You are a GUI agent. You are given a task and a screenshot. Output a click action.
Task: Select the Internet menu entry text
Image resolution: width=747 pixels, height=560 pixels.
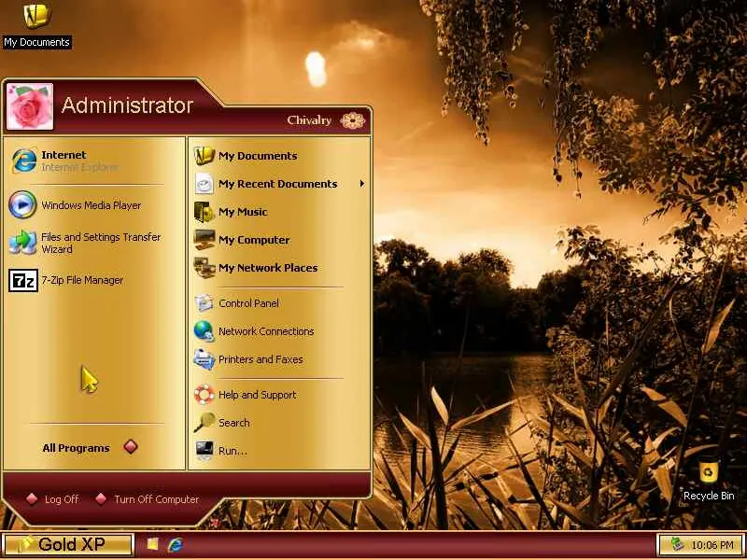point(63,155)
